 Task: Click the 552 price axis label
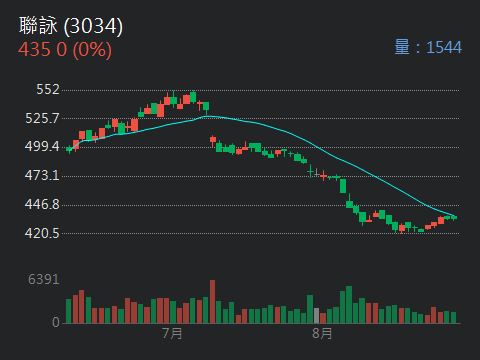point(48,89)
